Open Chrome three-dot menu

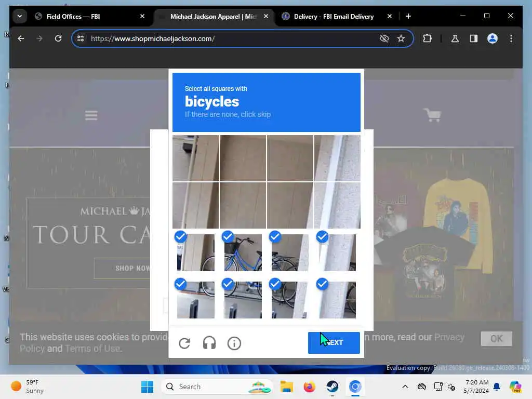click(511, 38)
